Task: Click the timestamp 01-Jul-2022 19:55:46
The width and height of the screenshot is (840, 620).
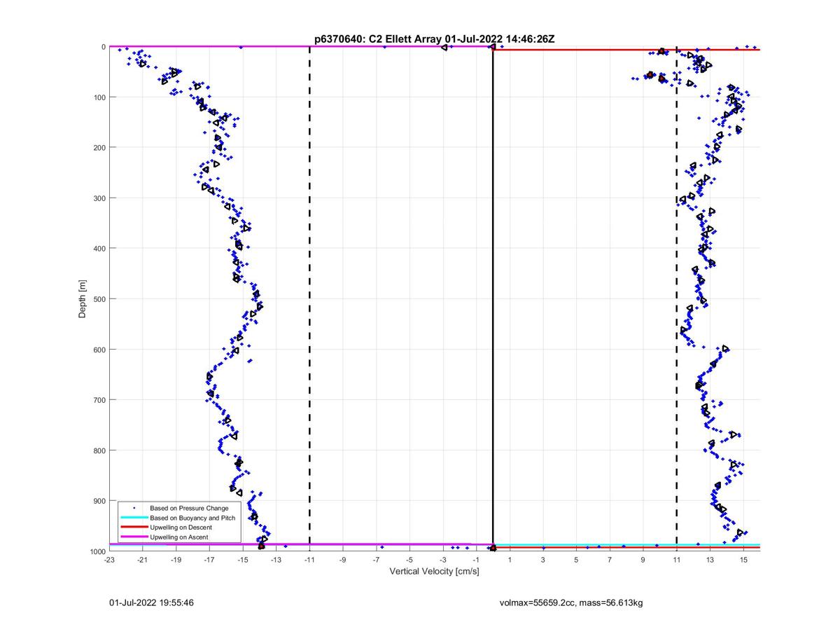Action: [x=151, y=602]
